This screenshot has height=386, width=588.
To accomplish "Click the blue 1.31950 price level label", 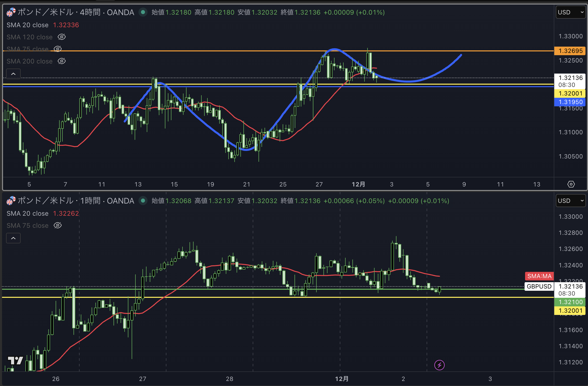I will coord(570,102).
